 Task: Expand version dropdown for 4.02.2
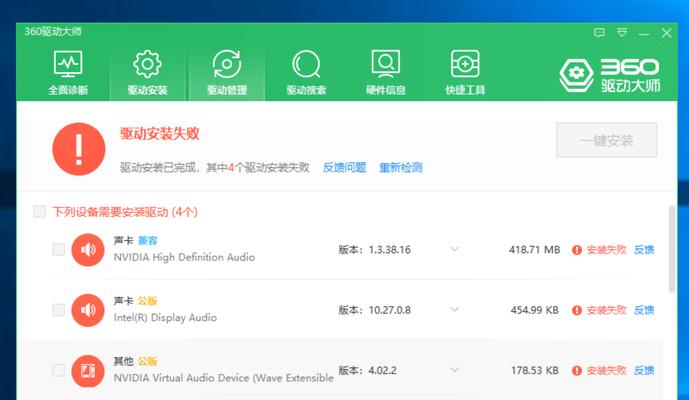pyautogui.click(x=454, y=370)
